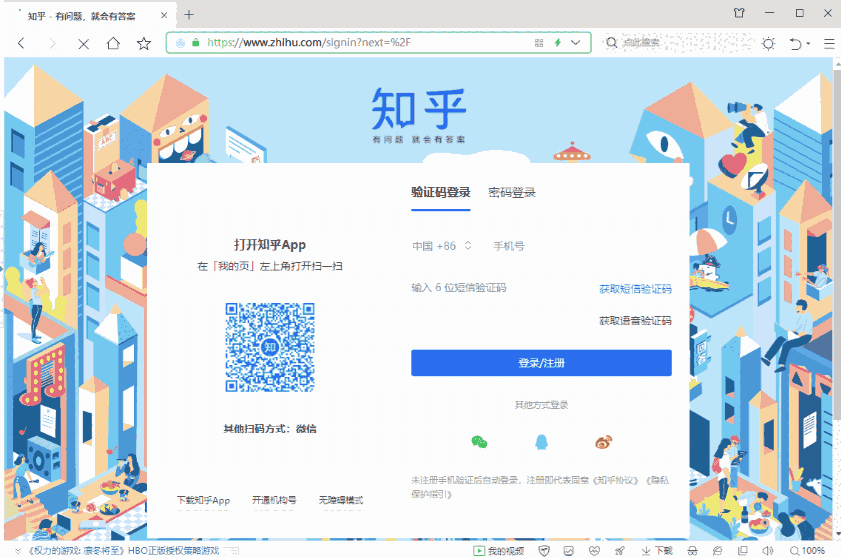841x558 pixels.
Task: Collapse the status bar chevron at bottom left
Action: point(17,551)
